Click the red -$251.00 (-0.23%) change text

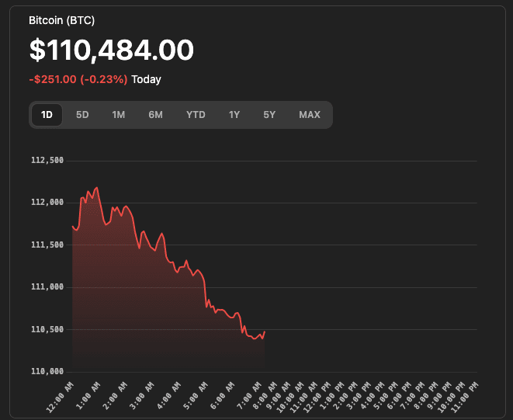click(x=78, y=79)
